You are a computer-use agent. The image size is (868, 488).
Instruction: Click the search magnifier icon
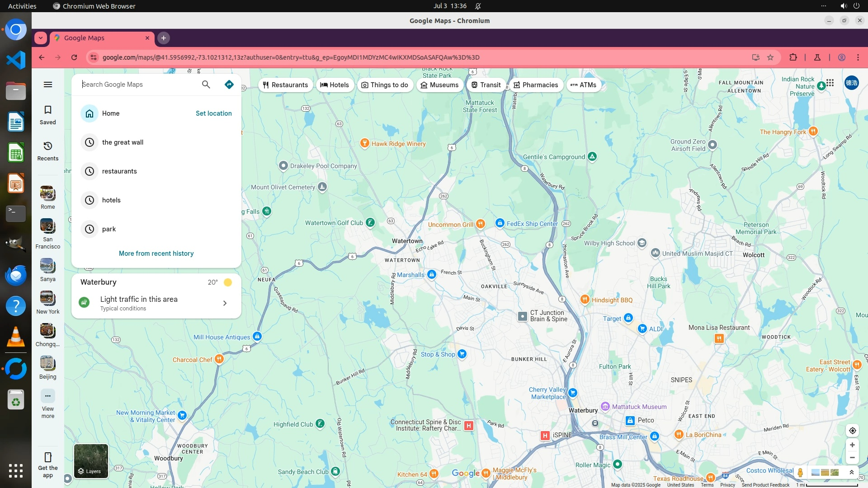pos(206,84)
